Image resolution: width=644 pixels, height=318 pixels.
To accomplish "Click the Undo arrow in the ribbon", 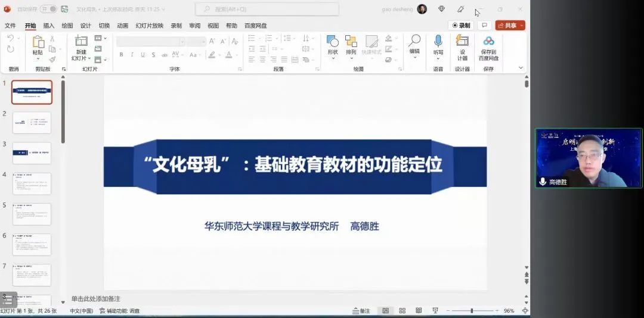I will (10, 38).
